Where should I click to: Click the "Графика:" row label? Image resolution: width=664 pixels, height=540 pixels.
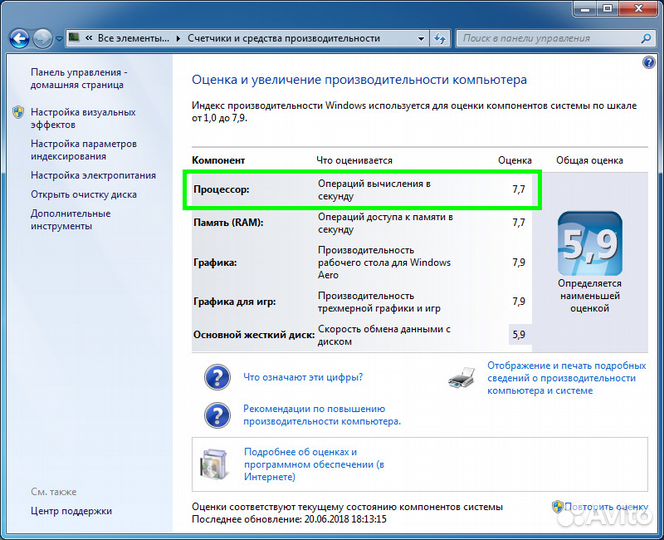click(215, 262)
